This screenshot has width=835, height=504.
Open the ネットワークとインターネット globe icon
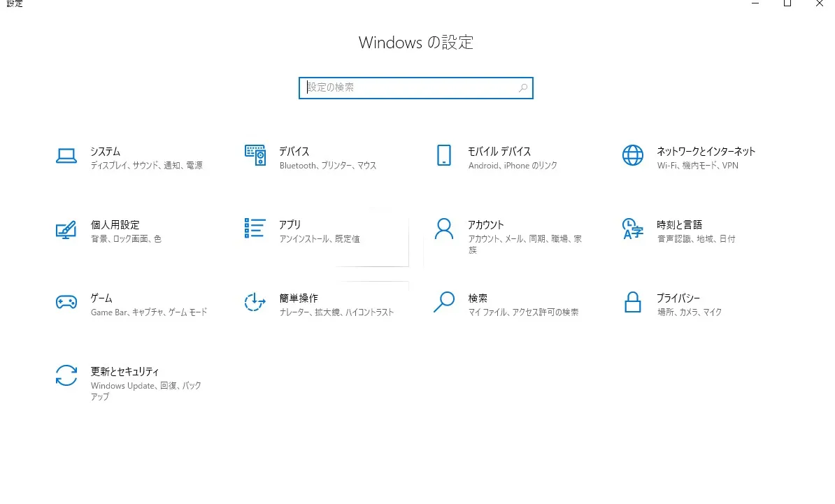click(x=633, y=155)
